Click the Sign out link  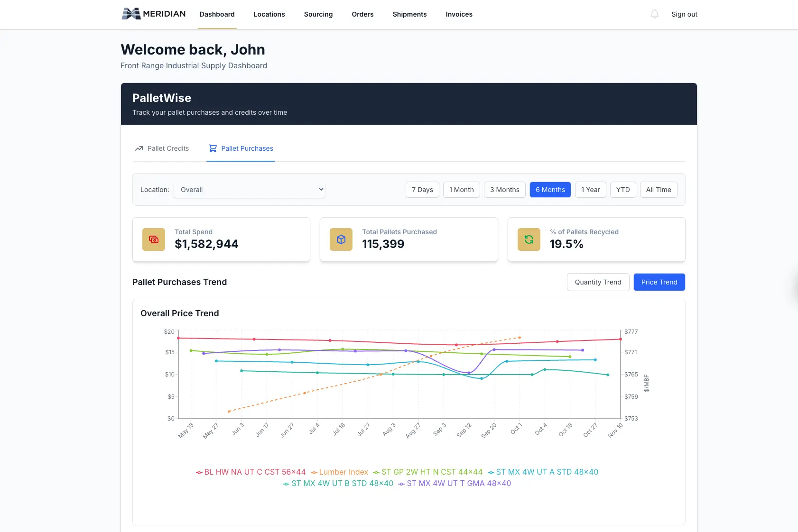[684, 14]
